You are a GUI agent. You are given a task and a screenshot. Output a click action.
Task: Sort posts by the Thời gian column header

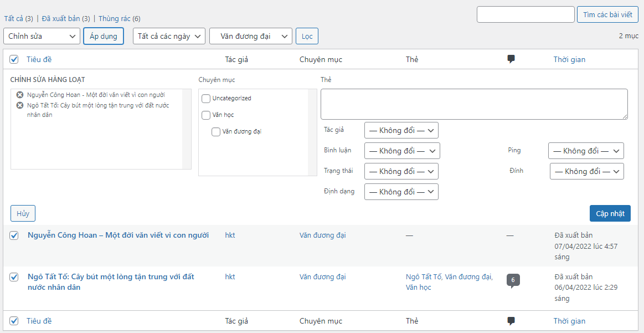point(569,59)
